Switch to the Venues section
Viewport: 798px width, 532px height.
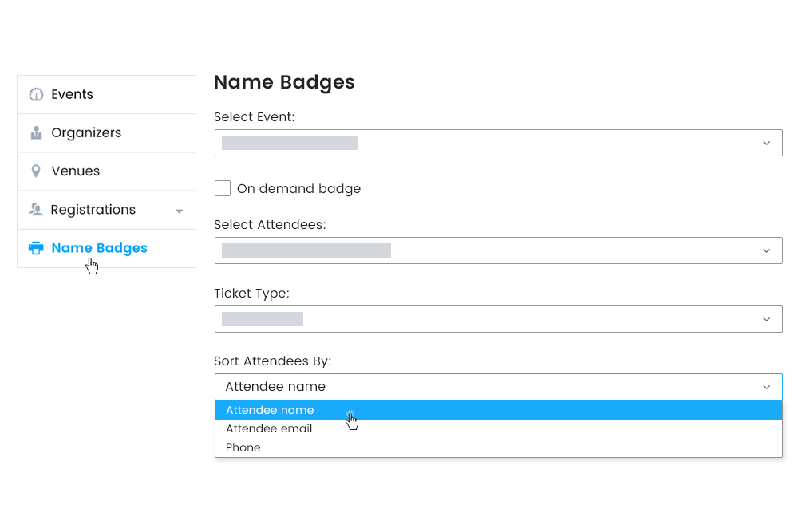pyautogui.click(x=76, y=171)
